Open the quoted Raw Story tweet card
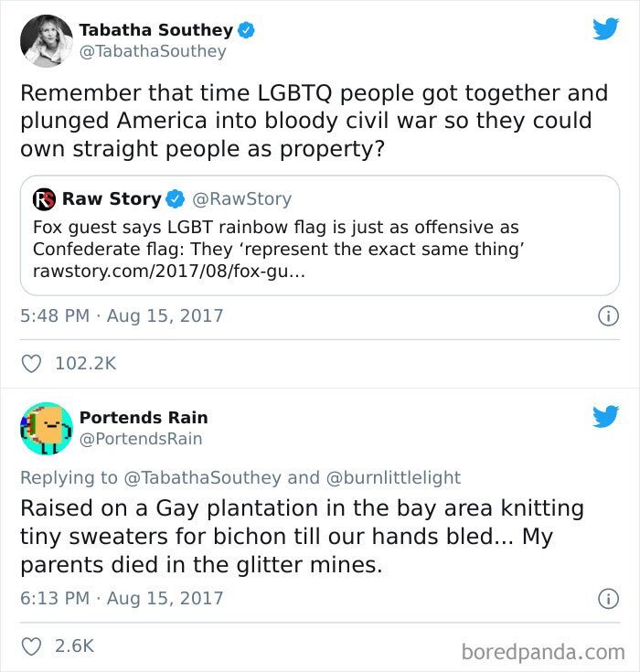Viewport: 640px width, 672px height. (320, 235)
